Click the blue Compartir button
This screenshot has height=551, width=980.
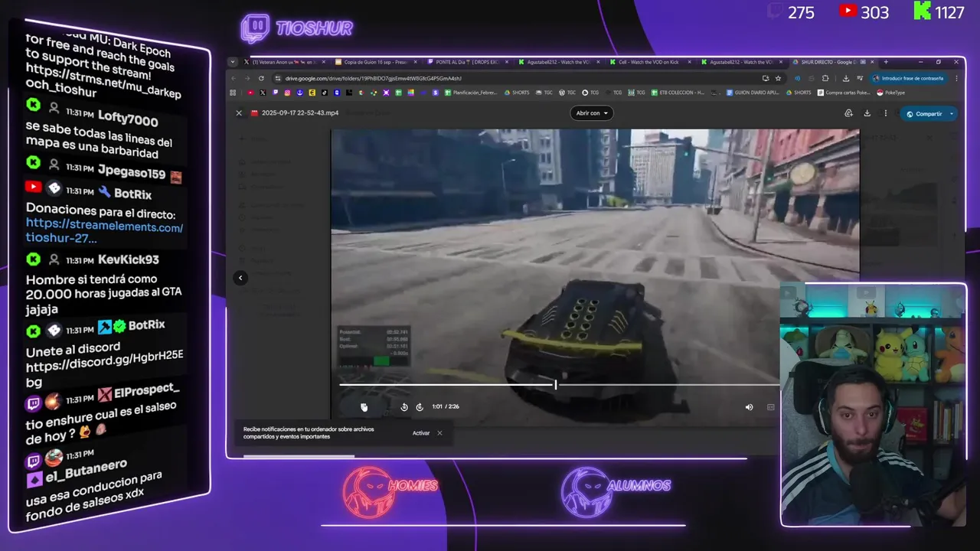[x=924, y=114]
